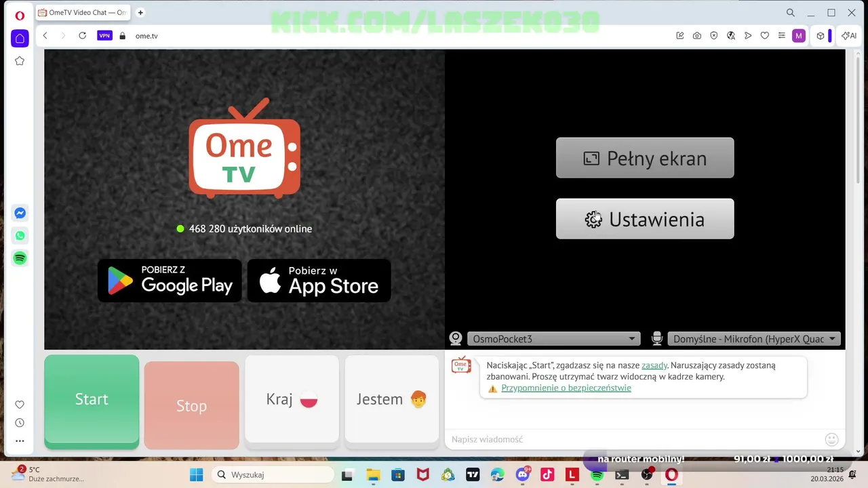Image resolution: width=868 pixels, height=488 pixels.
Task: Open Ustawienia settings button
Action: pyautogui.click(x=645, y=219)
